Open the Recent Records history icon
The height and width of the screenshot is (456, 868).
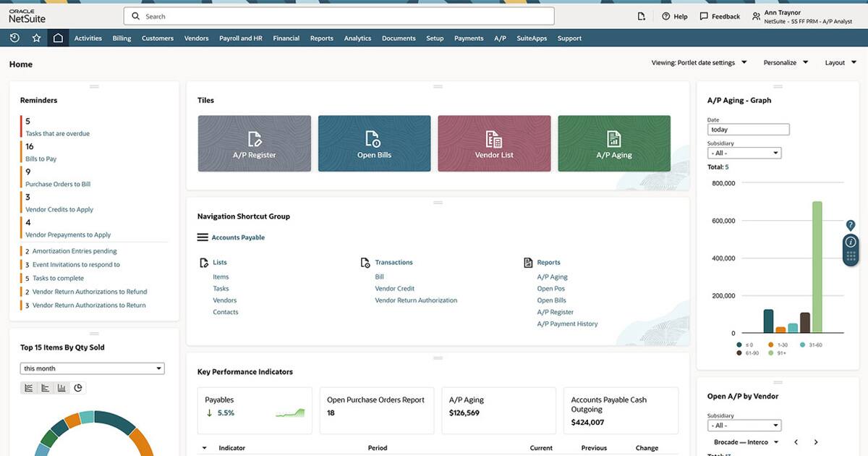(x=14, y=38)
